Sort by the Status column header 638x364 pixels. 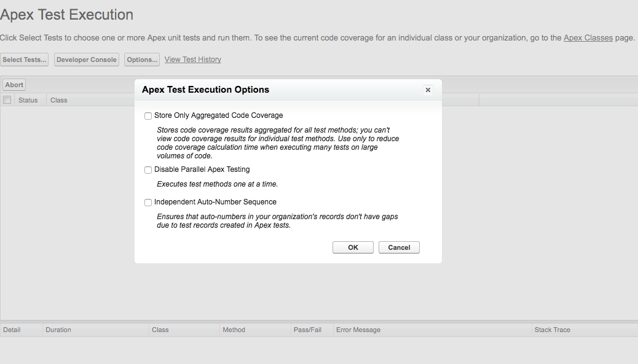pos(28,100)
